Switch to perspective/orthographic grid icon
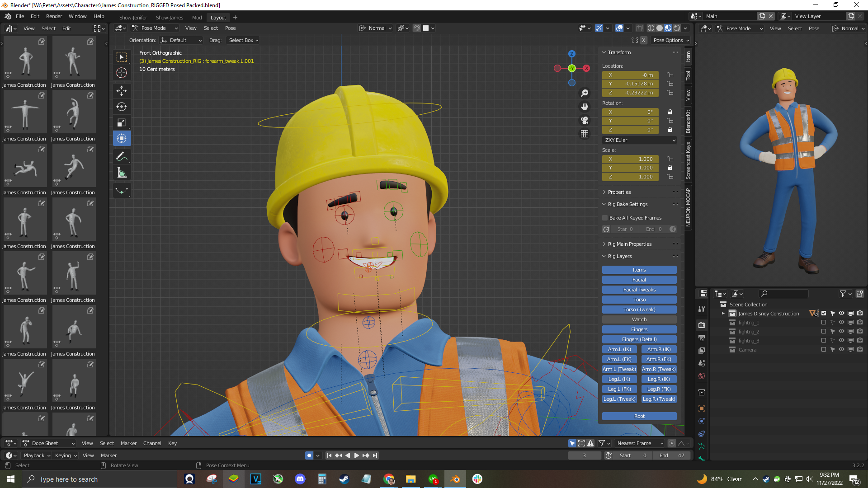Viewport: 868px width, 488px height. click(x=585, y=134)
